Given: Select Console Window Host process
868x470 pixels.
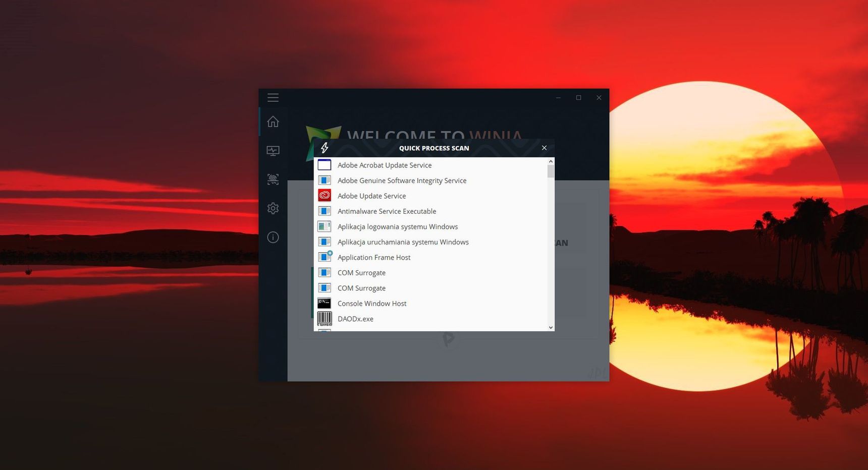Looking at the screenshot, I should click(x=430, y=303).
